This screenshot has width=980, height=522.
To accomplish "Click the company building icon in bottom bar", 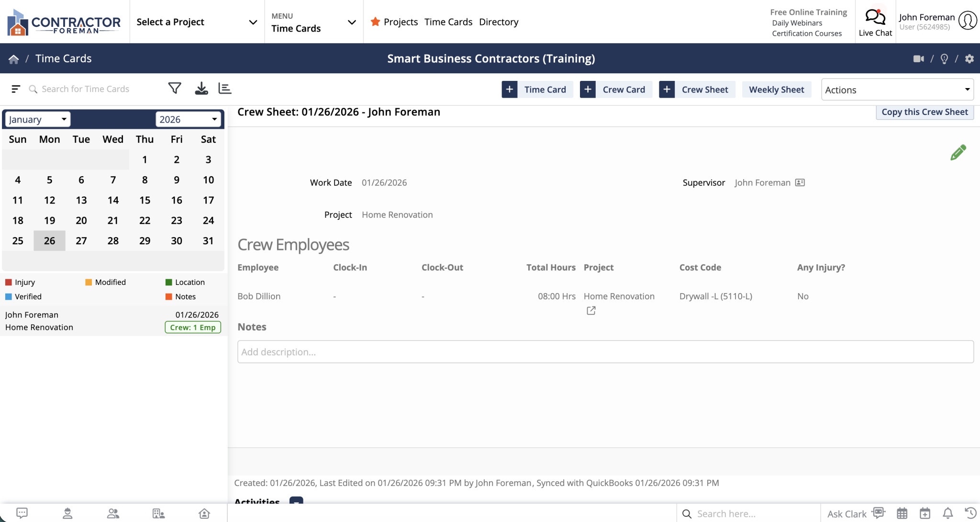I will coord(158,513).
